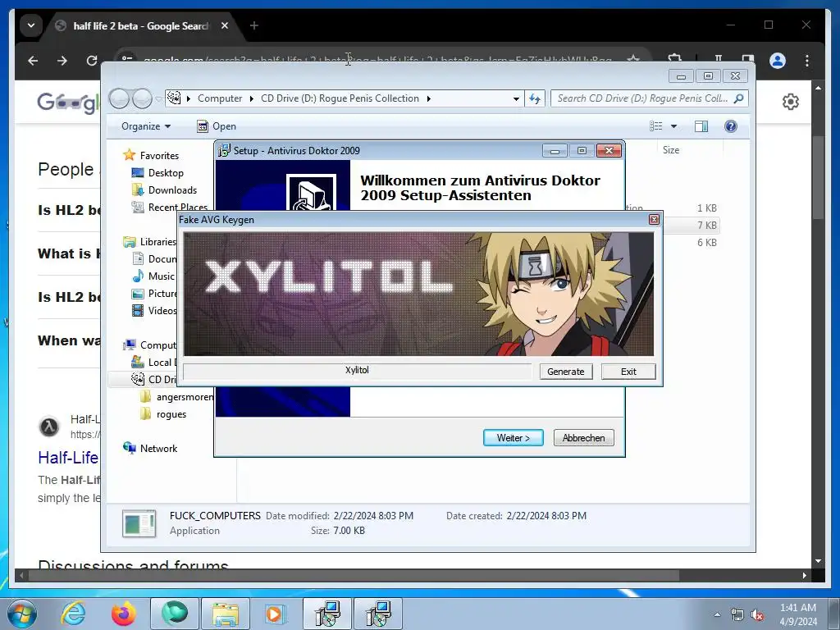Viewport: 840px width, 630px height.
Task: Click the Xylitol serial field in keygen
Action: (357, 371)
